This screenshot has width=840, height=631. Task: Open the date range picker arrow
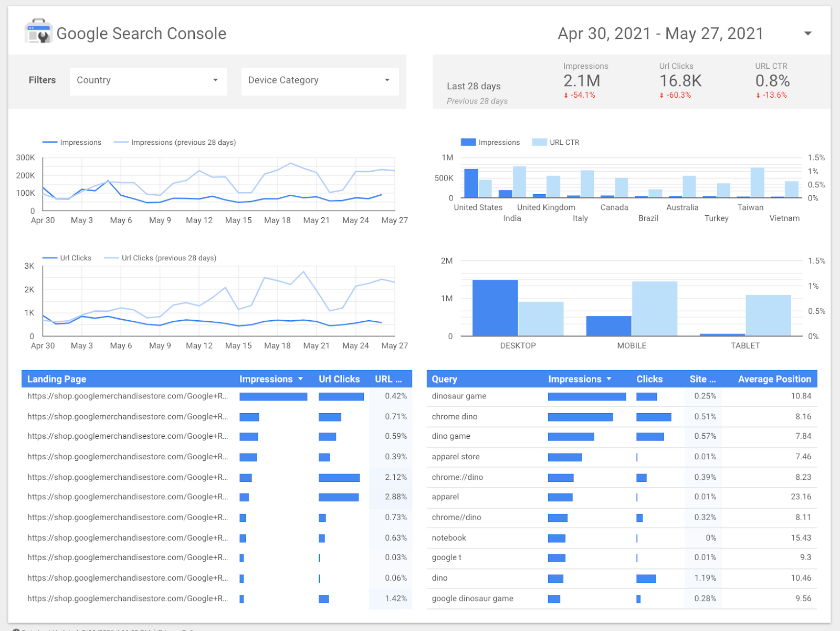[x=807, y=34]
